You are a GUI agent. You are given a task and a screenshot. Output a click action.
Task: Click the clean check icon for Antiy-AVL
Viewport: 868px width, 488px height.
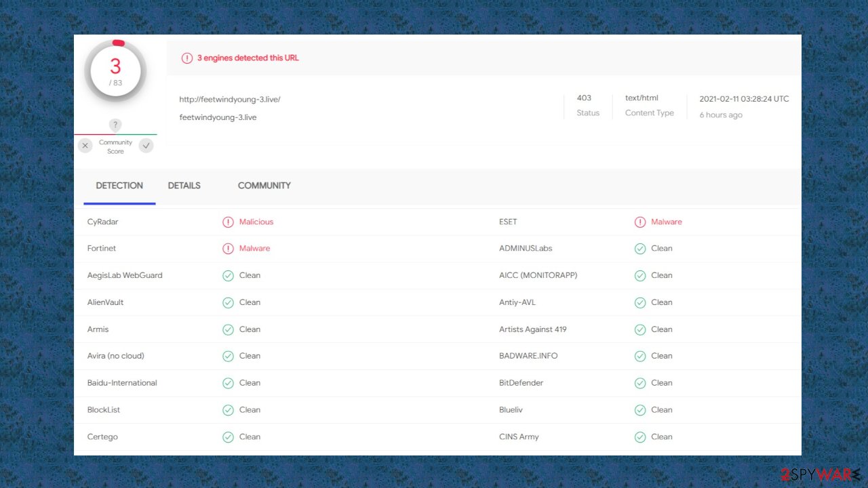[x=640, y=303]
